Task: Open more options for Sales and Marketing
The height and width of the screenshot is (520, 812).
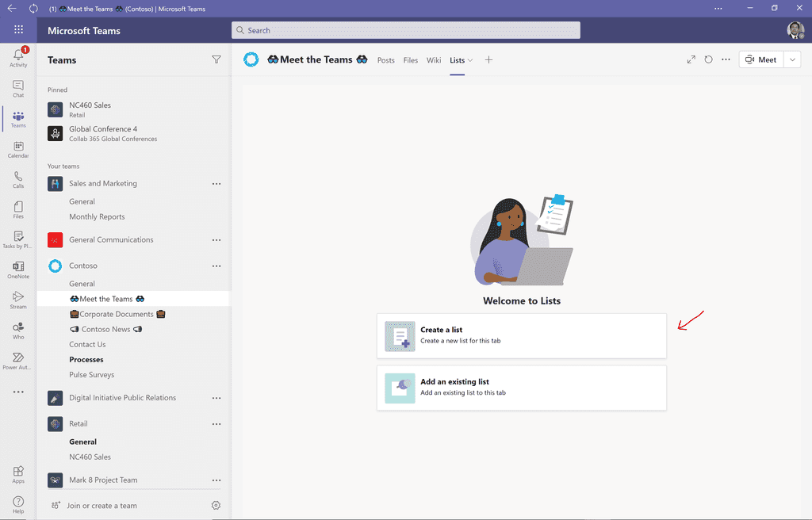Action: point(216,183)
